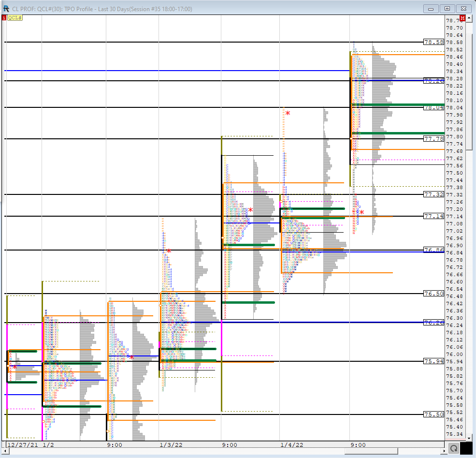
Task: Select the boxed 76.50 reference line label
Action: point(434,294)
